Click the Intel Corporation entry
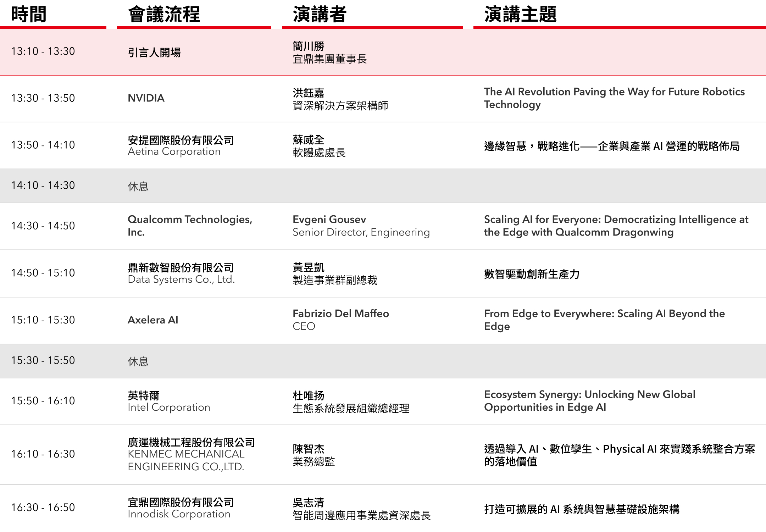The image size is (766, 532). coord(169,407)
